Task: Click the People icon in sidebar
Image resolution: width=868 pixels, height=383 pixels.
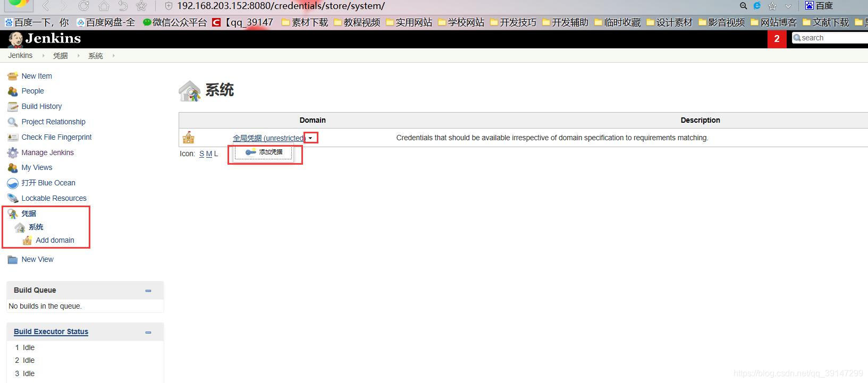Action: pos(13,91)
